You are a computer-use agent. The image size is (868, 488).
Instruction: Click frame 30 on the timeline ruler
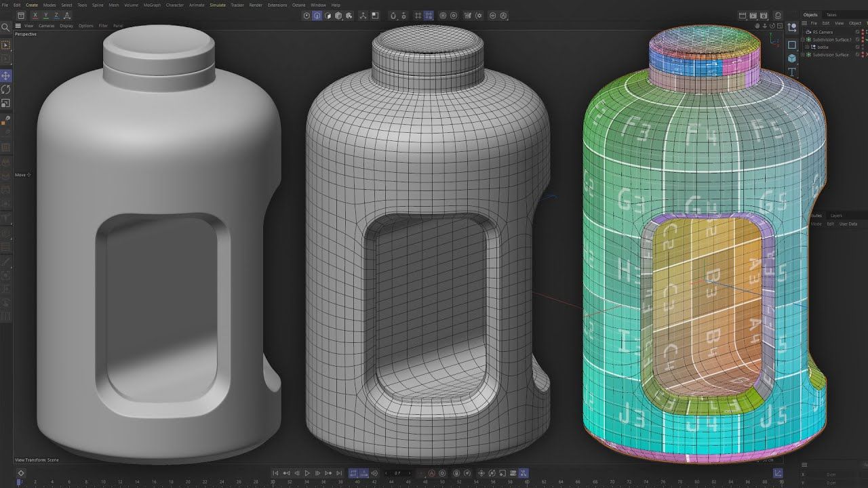pos(274,483)
